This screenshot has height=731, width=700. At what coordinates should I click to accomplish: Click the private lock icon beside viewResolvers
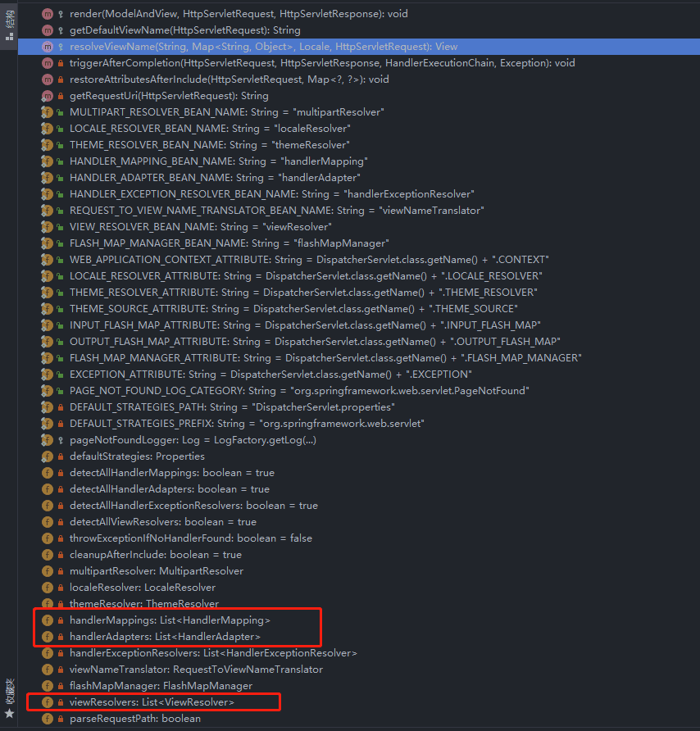(x=61, y=702)
